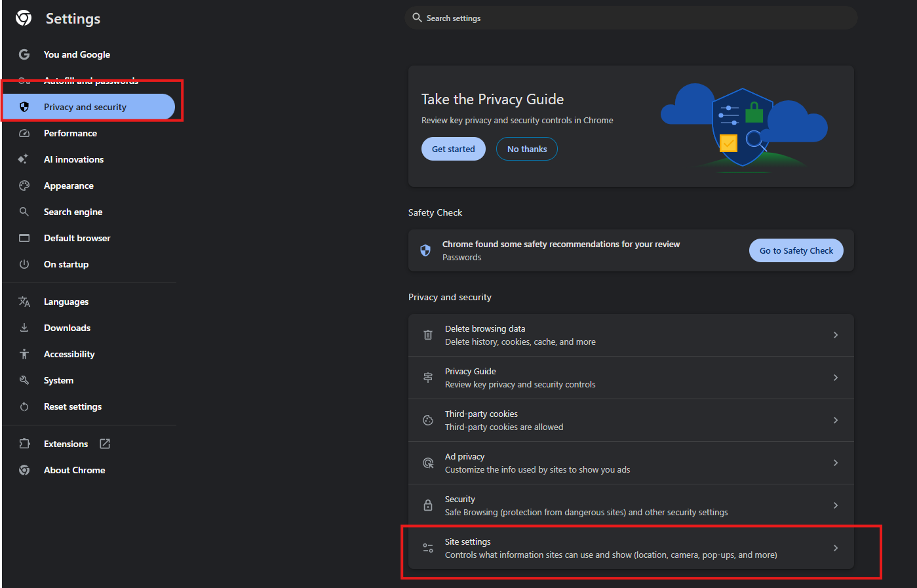This screenshot has height=588, width=917.
Task: Click the Accessibility person icon
Action: pos(24,354)
